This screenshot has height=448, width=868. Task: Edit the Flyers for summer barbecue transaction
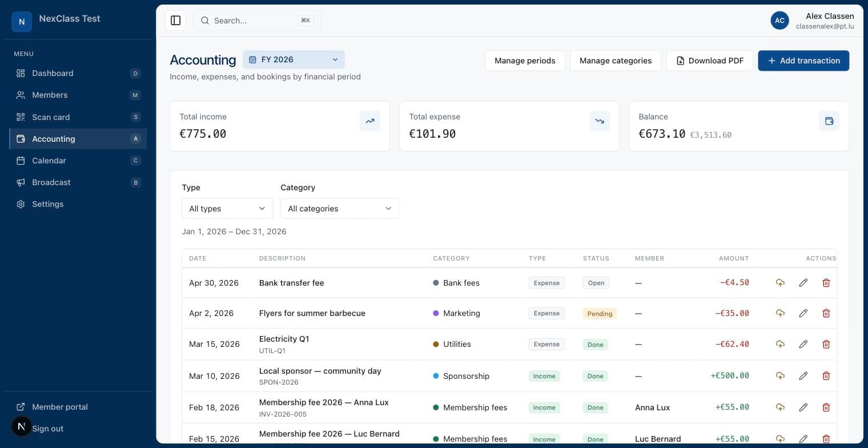(803, 313)
